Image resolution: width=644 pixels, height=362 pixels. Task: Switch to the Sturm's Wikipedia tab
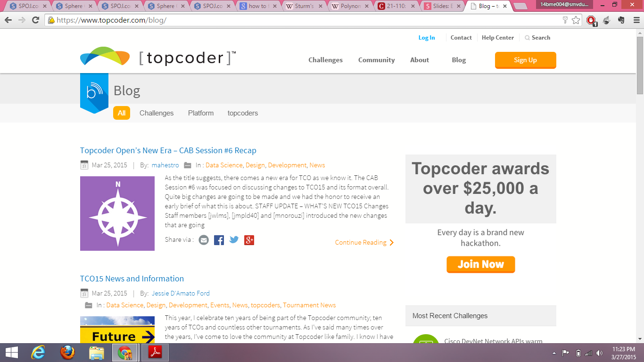click(304, 6)
